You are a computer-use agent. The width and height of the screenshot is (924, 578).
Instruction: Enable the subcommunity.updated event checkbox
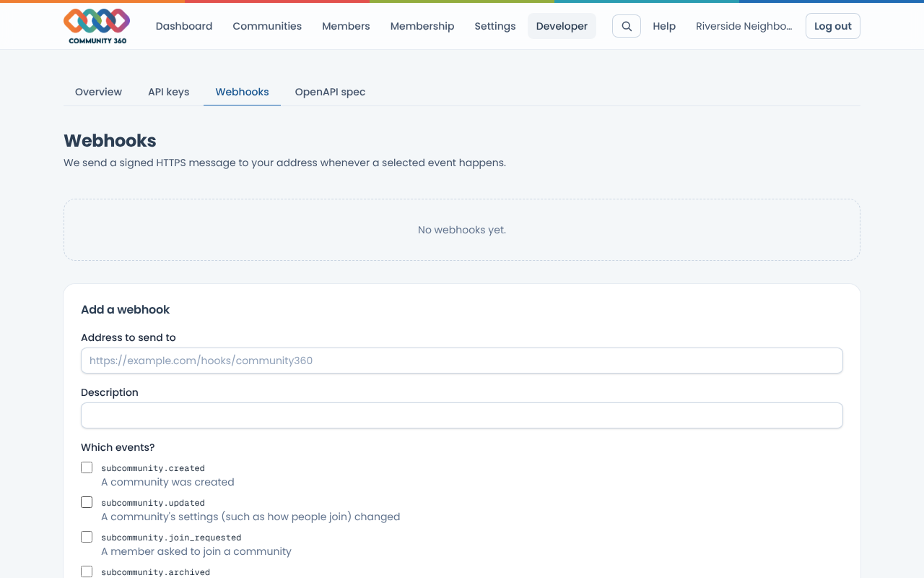(x=87, y=502)
